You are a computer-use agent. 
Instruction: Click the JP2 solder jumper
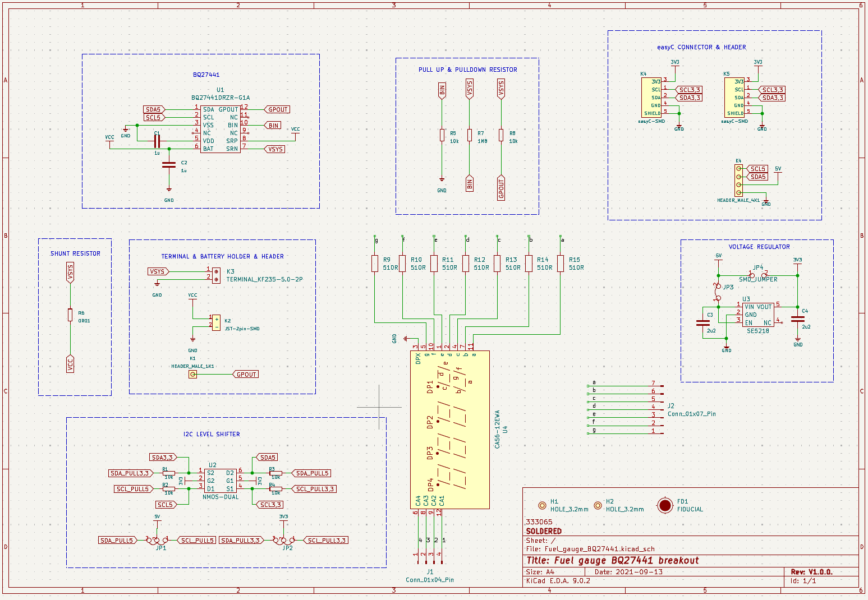tap(284, 540)
